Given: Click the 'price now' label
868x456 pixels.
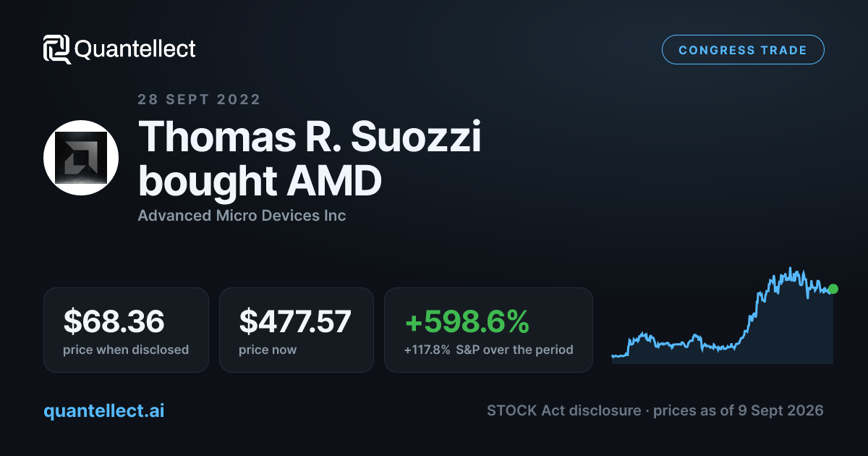Looking at the screenshot, I should pyautogui.click(x=268, y=350).
